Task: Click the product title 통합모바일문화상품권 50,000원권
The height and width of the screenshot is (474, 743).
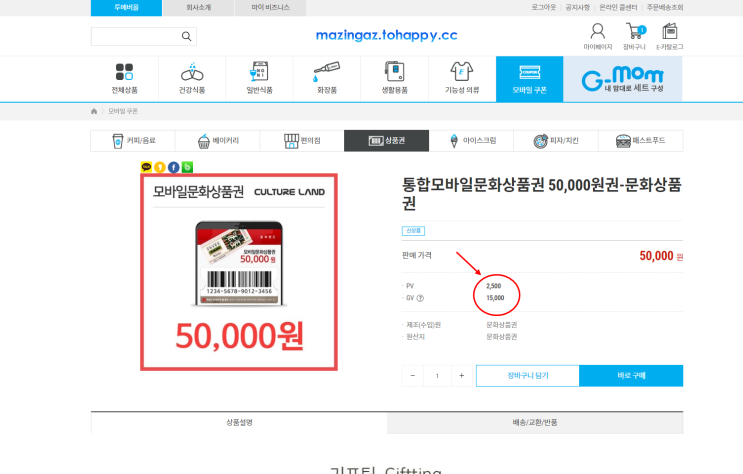Action: (x=542, y=193)
